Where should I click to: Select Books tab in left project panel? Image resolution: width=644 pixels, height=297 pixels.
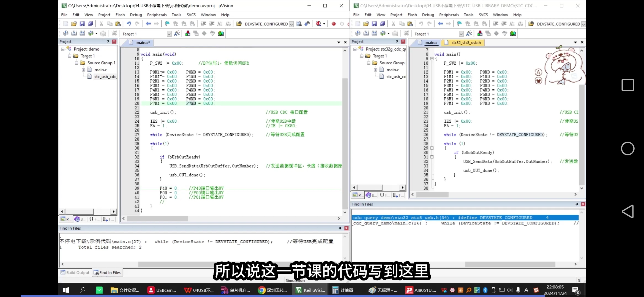pos(80,219)
